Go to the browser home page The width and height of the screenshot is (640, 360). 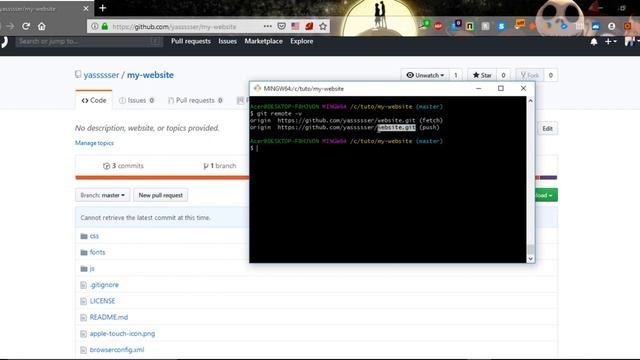coord(42,26)
